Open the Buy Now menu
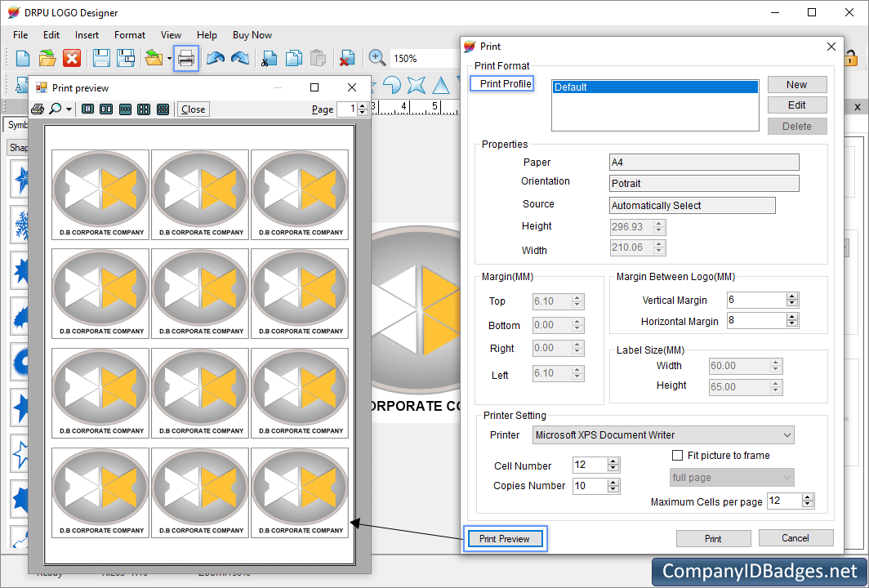 pyautogui.click(x=252, y=35)
